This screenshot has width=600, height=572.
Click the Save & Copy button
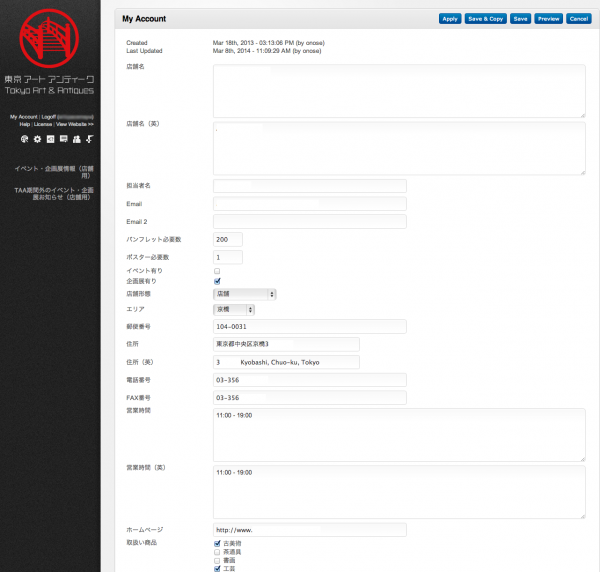click(x=485, y=19)
